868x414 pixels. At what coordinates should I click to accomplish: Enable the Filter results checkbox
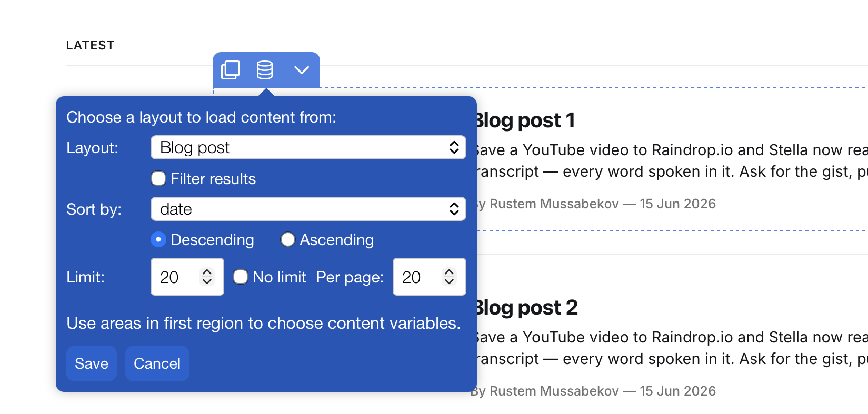tap(158, 178)
